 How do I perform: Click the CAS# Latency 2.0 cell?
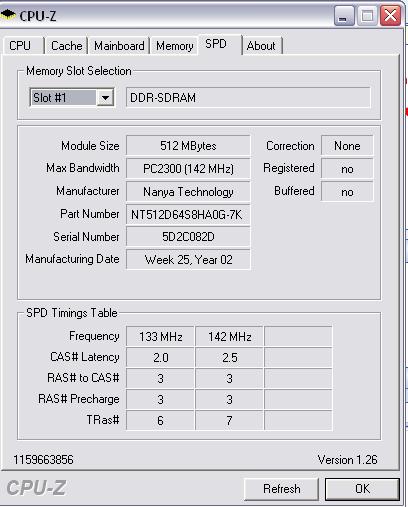click(160, 358)
